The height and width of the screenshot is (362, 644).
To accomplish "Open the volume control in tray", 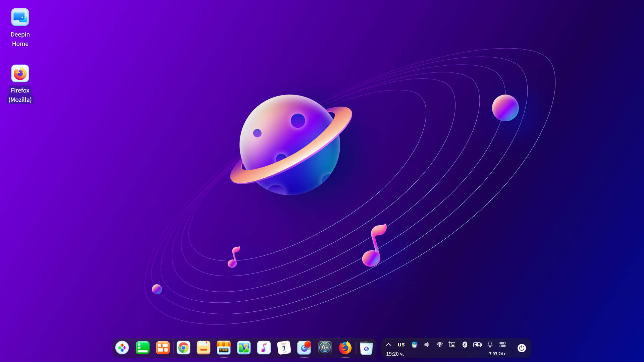I will click(427, 345).
